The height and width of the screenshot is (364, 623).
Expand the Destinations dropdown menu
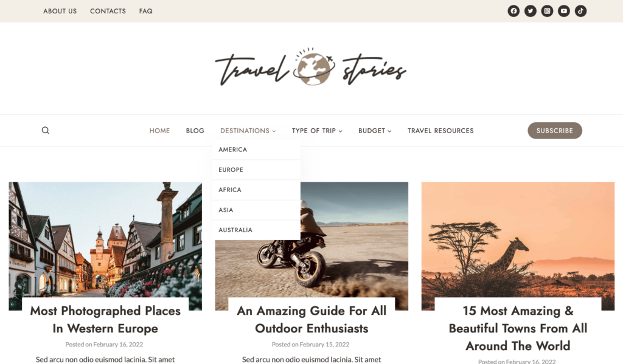[x=248, y=131]
